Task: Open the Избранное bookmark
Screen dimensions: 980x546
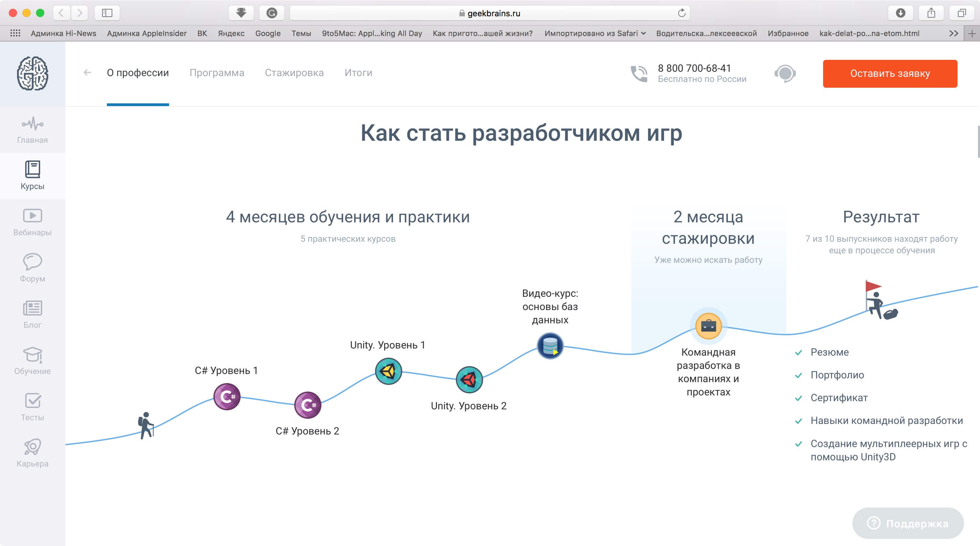Action: 788,33
